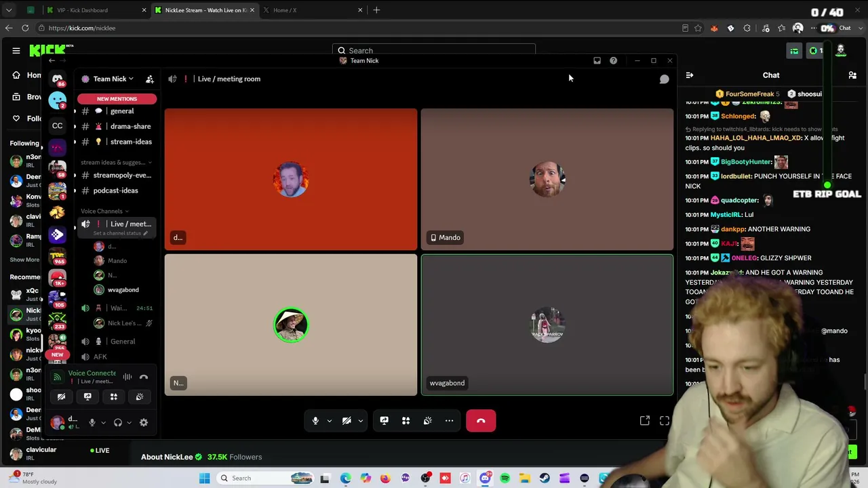Screen dimensions: 868x488
Task: Click the browser address bar
Action: point(359,28)
